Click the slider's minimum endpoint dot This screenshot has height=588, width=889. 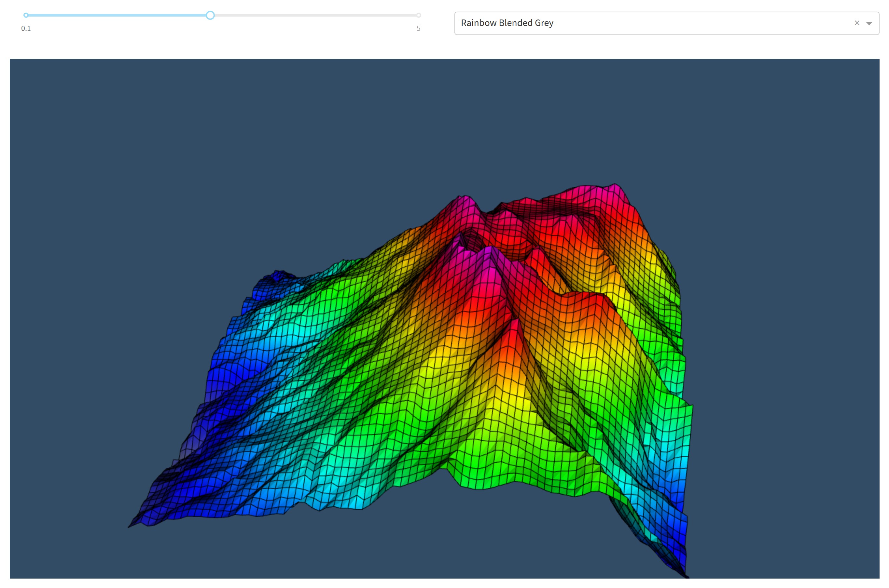(26, 15)
